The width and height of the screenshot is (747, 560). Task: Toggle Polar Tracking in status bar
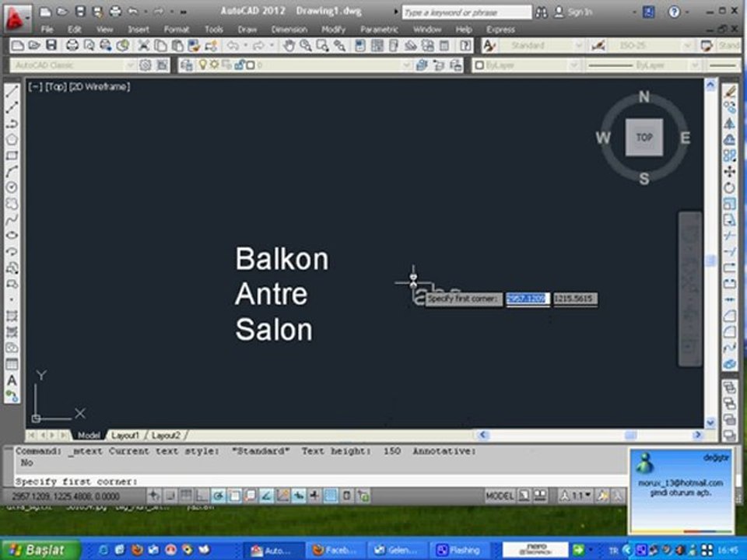tap(219, 495)
